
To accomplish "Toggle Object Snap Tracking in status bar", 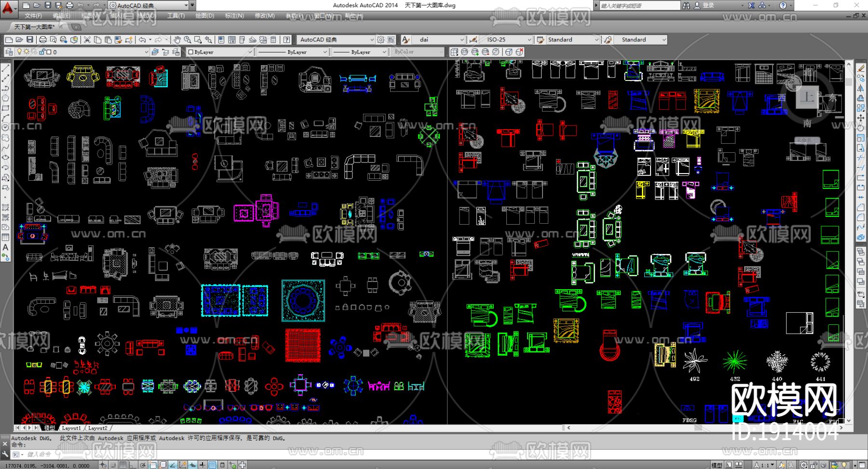I will [173, 465].
